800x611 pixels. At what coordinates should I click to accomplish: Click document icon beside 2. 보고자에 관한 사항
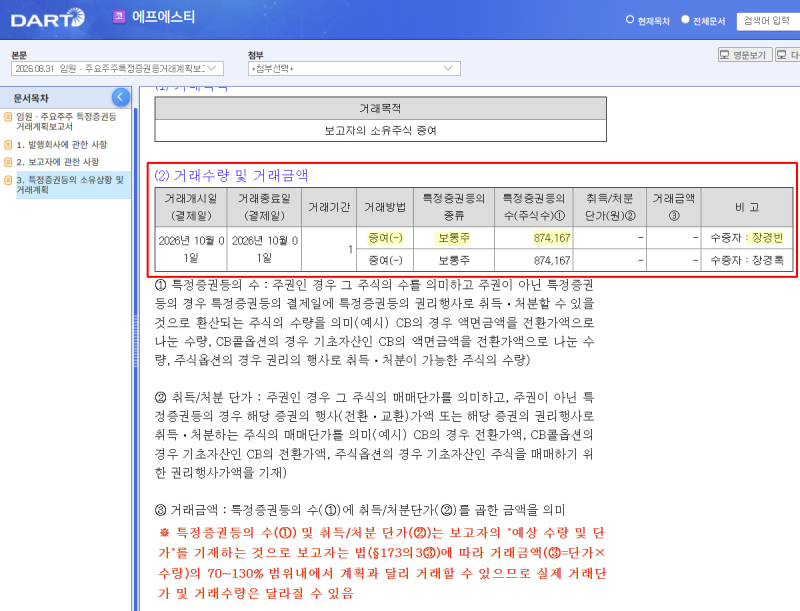tap(8, 162)
